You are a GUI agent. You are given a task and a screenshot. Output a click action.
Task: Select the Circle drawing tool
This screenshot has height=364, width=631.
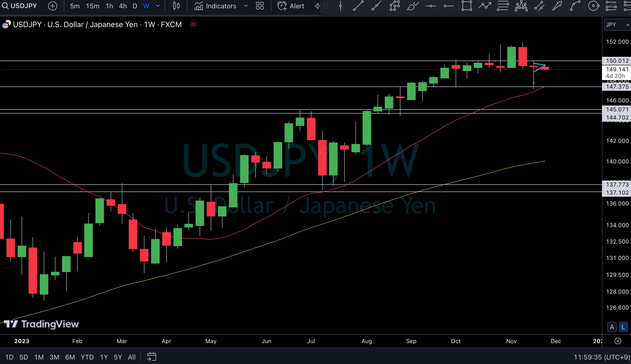[593, 6]
